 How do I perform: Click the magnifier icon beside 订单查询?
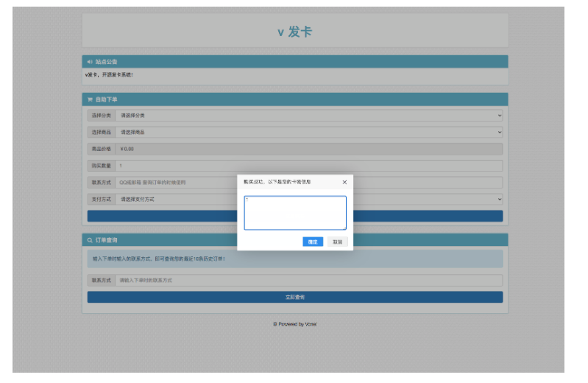tap(90, 240)
